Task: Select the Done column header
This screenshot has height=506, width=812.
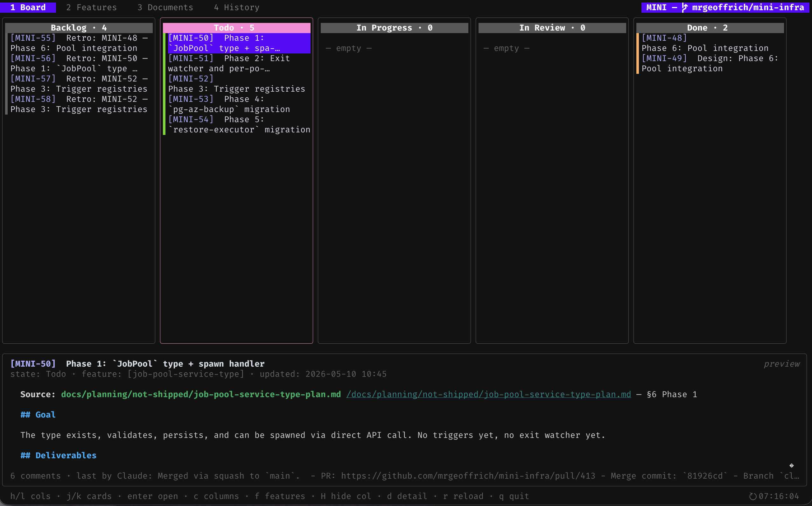Action: point(710,28)
